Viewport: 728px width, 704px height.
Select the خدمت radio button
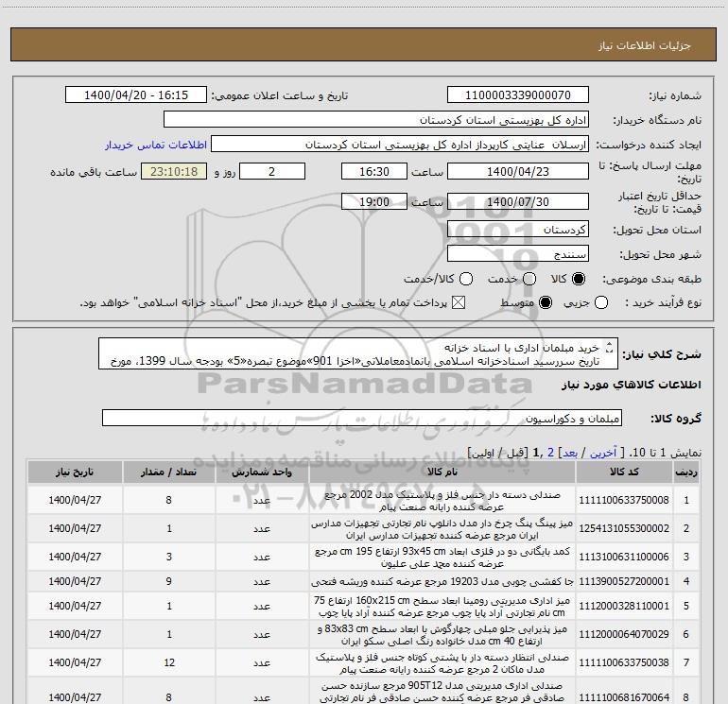point(529,279)
